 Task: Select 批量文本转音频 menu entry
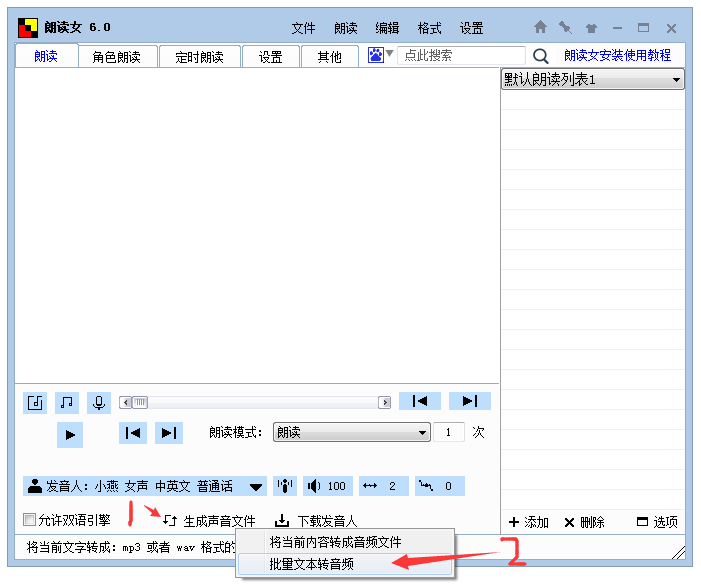pyautogui.click(x=345, y=564)
